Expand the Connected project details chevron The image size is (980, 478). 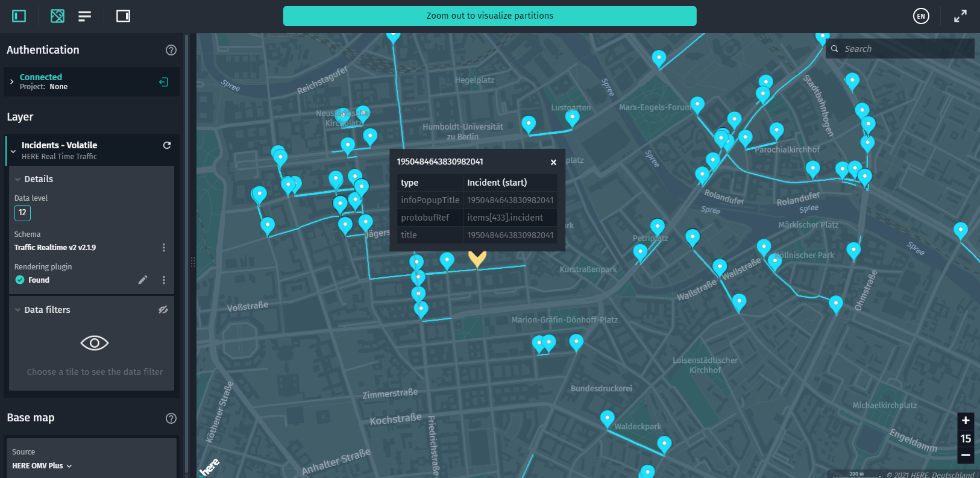pos(11,81)
